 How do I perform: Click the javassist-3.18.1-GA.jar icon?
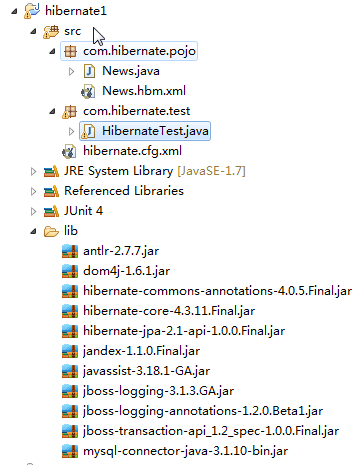(x=70, y=371)
